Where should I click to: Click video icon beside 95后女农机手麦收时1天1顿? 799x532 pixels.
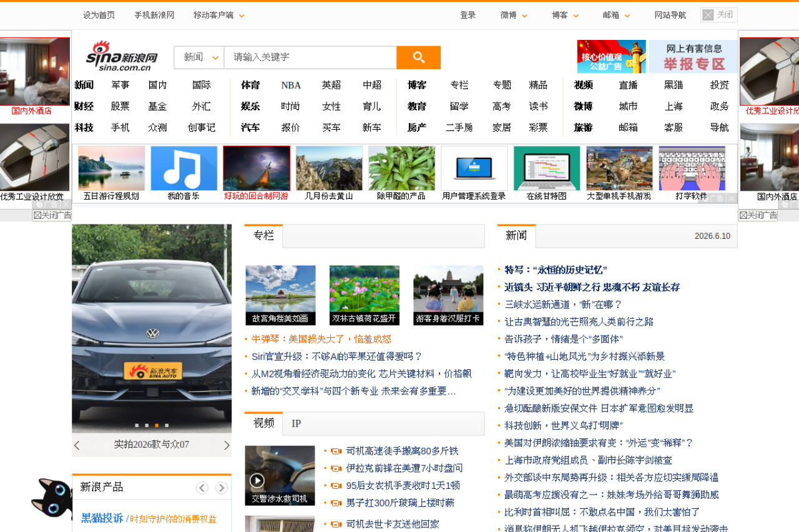(336, 486)
